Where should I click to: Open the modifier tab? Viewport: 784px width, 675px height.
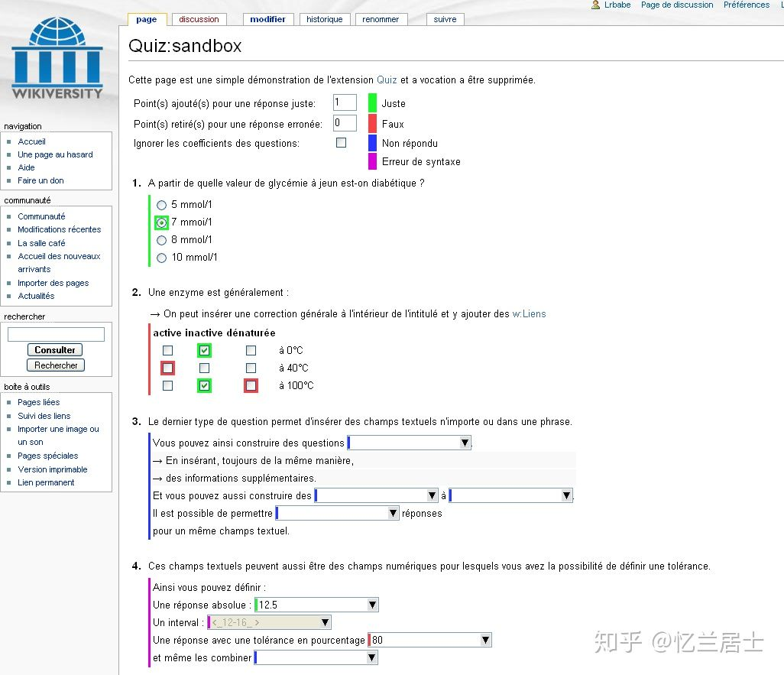pyautogui.click(x=268, y=20)
